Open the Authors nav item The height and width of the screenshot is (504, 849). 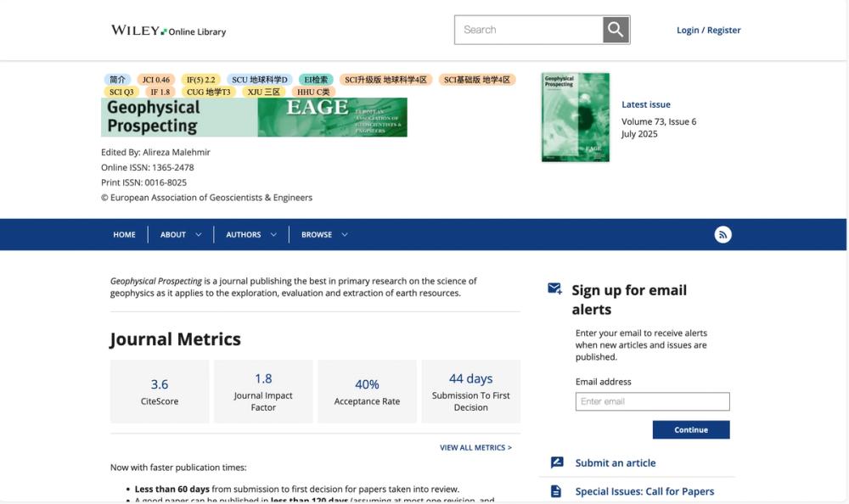pyautogui.click(x=243, y=234)
